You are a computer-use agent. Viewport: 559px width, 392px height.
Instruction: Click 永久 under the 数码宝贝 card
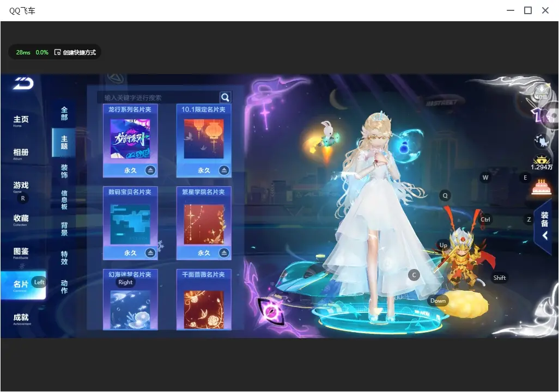[x=130, y=253]
